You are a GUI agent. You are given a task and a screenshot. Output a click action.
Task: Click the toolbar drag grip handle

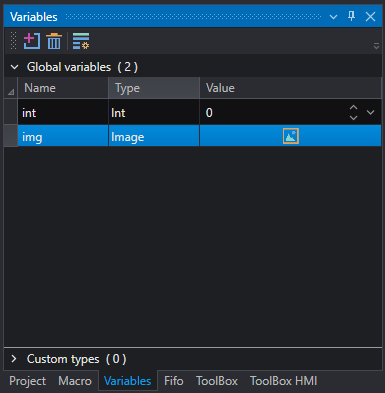pyautogui.click(x=13, y=41)
